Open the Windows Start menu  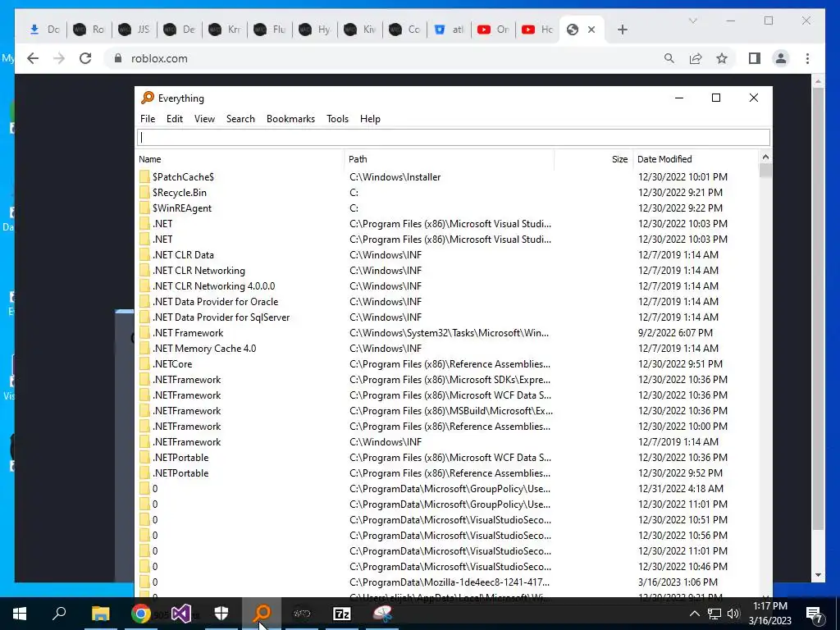pos(20,614)
